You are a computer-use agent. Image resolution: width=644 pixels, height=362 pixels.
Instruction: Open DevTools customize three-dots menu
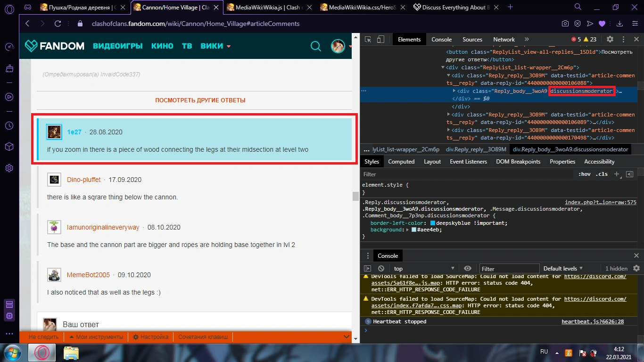pyautogui.click(x=623, y=40)
